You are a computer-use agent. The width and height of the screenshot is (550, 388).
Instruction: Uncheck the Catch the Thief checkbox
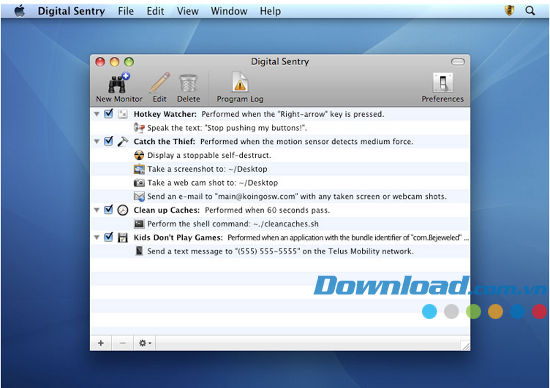click(108, 141)
